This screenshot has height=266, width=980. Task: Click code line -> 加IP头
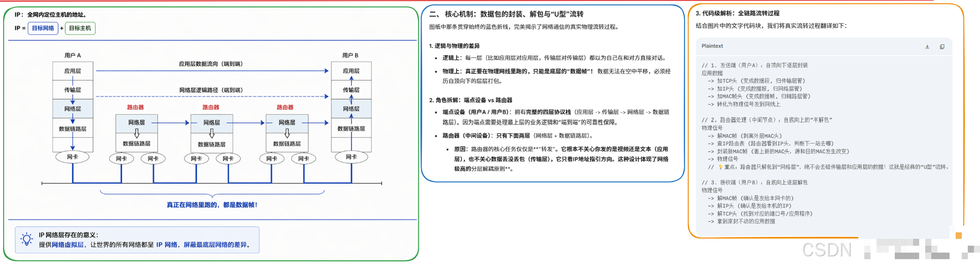tap(755, 88)
